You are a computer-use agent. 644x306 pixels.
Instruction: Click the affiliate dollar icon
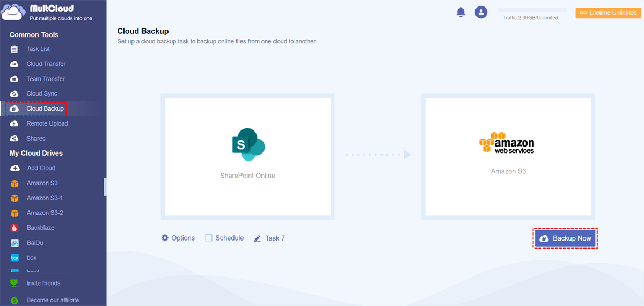coord(14,301)
